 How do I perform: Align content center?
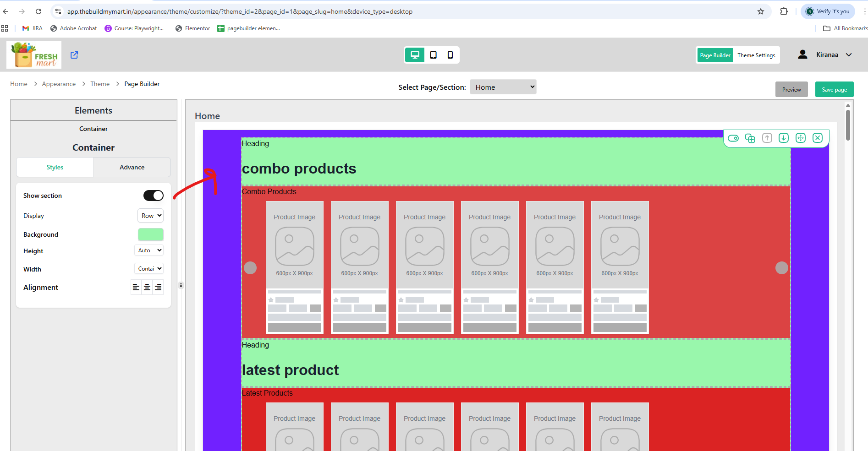click(147, 287)
